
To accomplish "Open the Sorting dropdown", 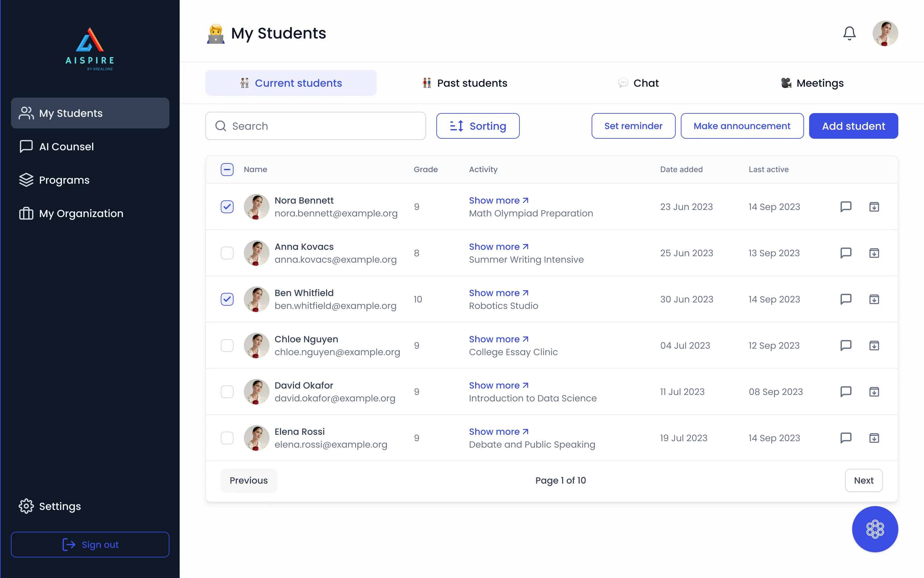I will point(478,126).
